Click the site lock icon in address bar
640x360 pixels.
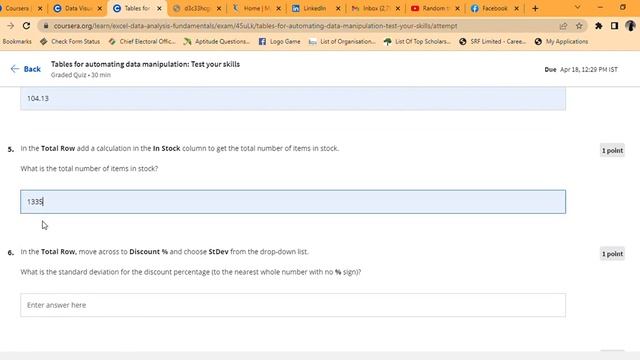point(46,26)
